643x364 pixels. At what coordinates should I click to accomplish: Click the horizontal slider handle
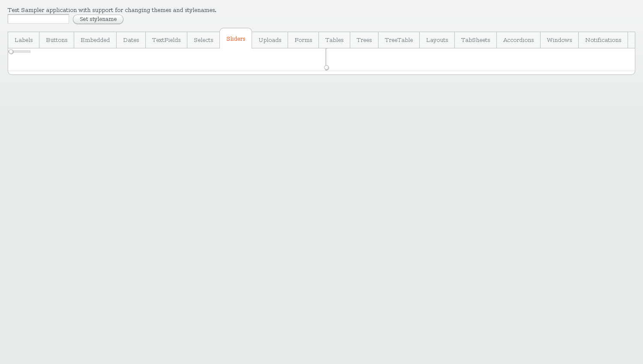click(x=11, y=52)
